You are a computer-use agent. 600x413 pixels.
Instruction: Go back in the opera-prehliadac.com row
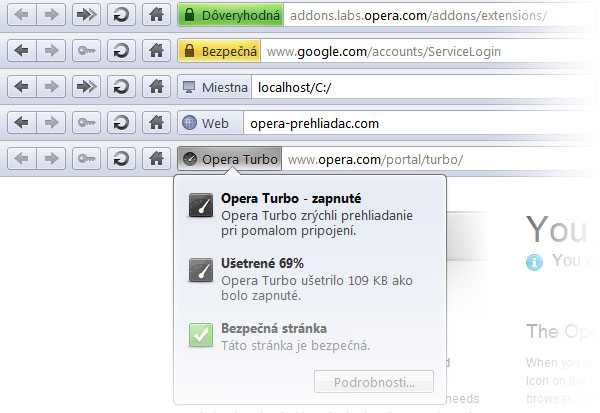click(x=22, y=122)
